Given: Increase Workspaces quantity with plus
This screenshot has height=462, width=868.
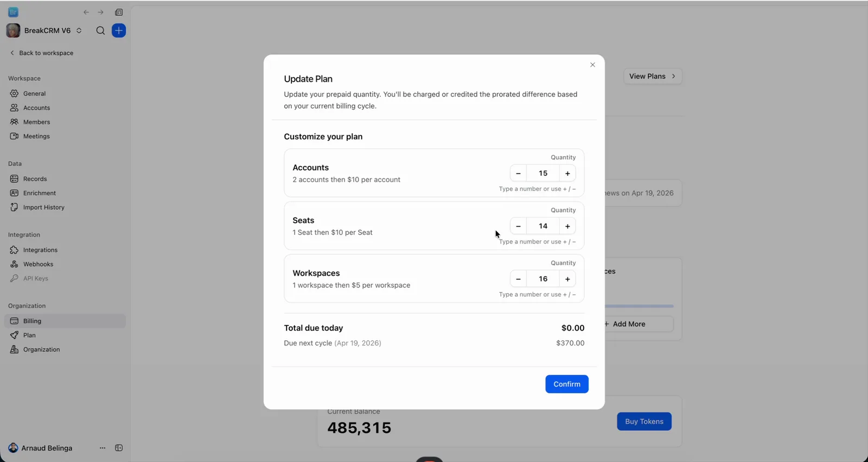Looking at the screenshot, I should pos(567,279).
